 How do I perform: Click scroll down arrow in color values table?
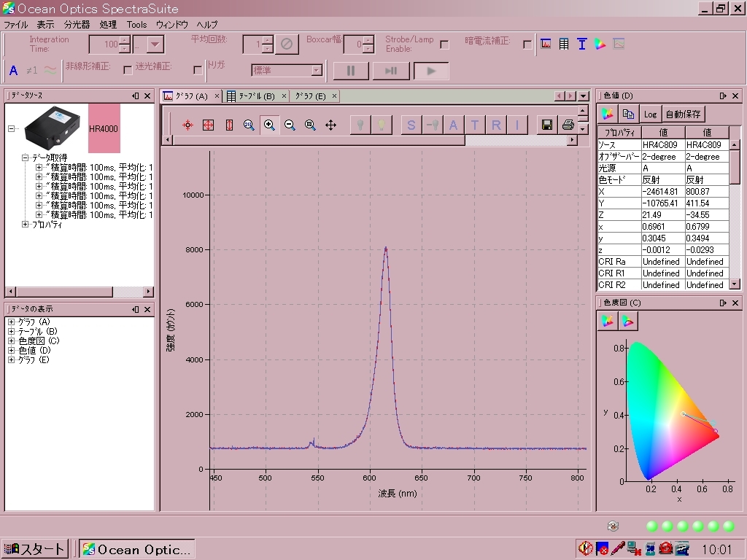click(735, 285)
